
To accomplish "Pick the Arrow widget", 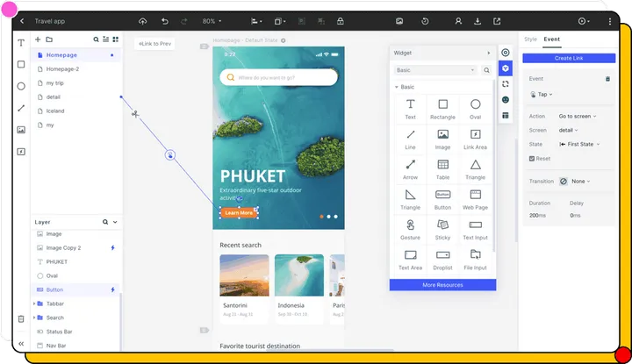I will click(x=410, y=169).
